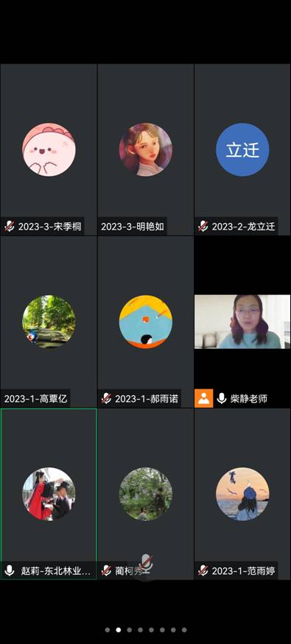Screen dimensions: 291x644
Task: Select pink cartoon avatar of 宋季桐
Action: (49, 149)
